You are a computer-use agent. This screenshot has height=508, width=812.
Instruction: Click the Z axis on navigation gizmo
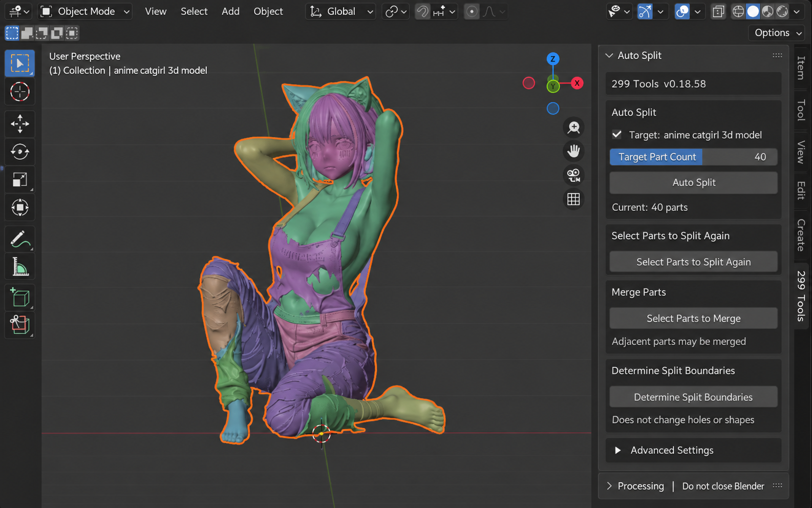[x=552, y=59]
